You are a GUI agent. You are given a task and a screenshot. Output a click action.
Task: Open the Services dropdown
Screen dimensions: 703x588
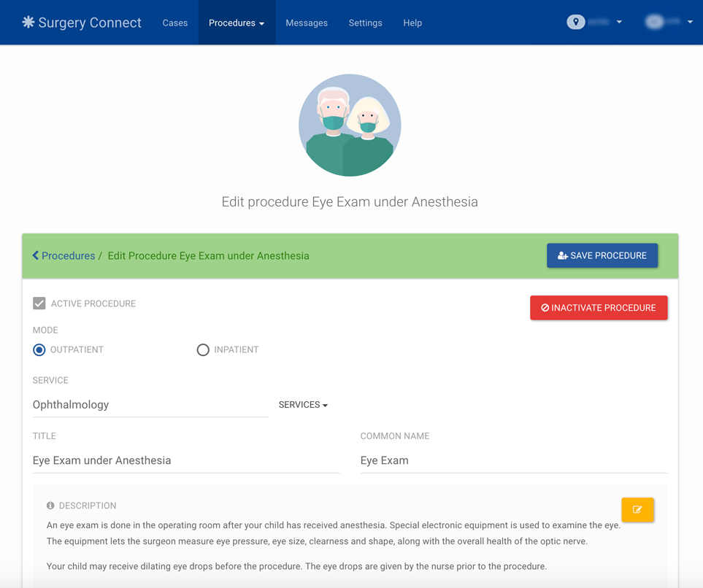pyautogui.click(x=303, y=404)
